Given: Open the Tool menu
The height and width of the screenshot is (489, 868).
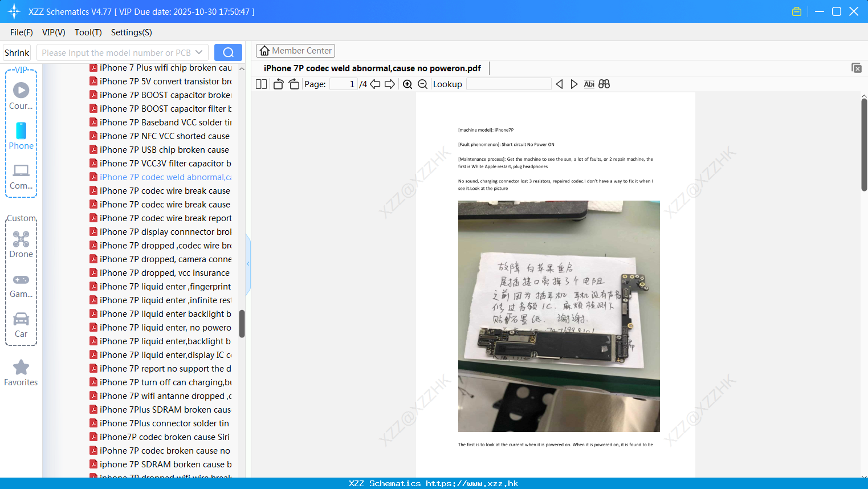Looking at the screenshot, I should [88, 32].
